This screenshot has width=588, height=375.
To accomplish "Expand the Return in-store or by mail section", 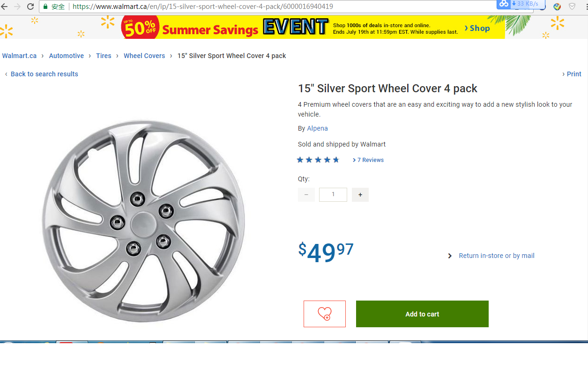I will [x=496, y=256].
